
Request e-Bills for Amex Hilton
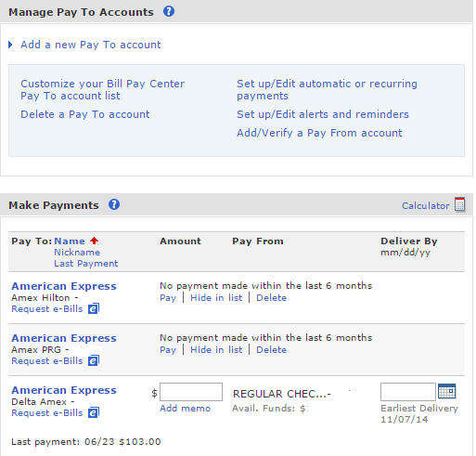[47, 309]
